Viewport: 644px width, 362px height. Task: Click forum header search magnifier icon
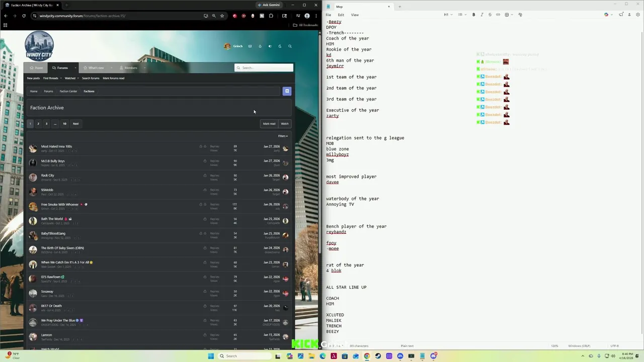click(290, 46)
